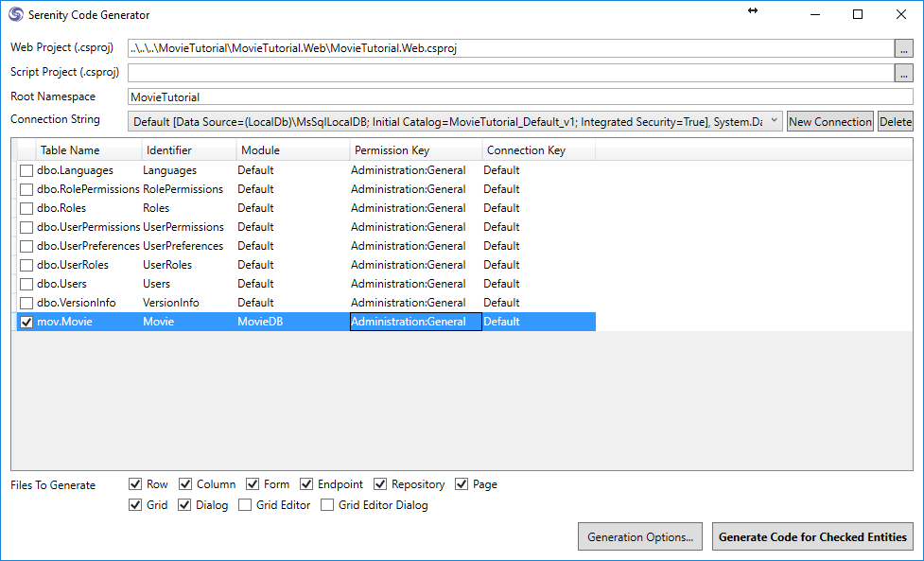Click the Serenity app icon in title bar

(x=16, y=15)
